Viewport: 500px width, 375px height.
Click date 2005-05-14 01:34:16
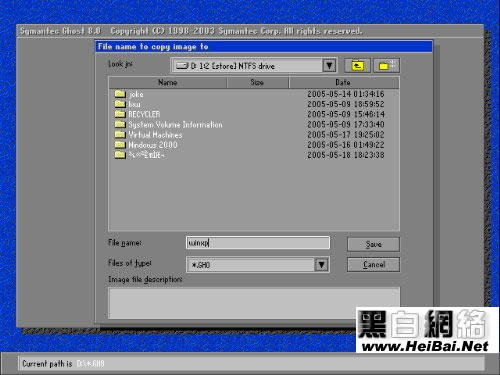tap(346, 94)
